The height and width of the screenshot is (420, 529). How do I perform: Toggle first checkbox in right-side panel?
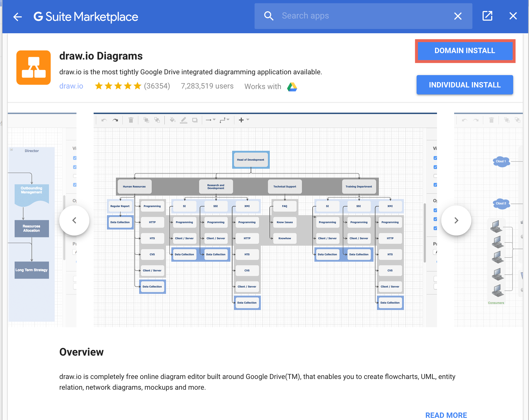(x=435, y=158)
